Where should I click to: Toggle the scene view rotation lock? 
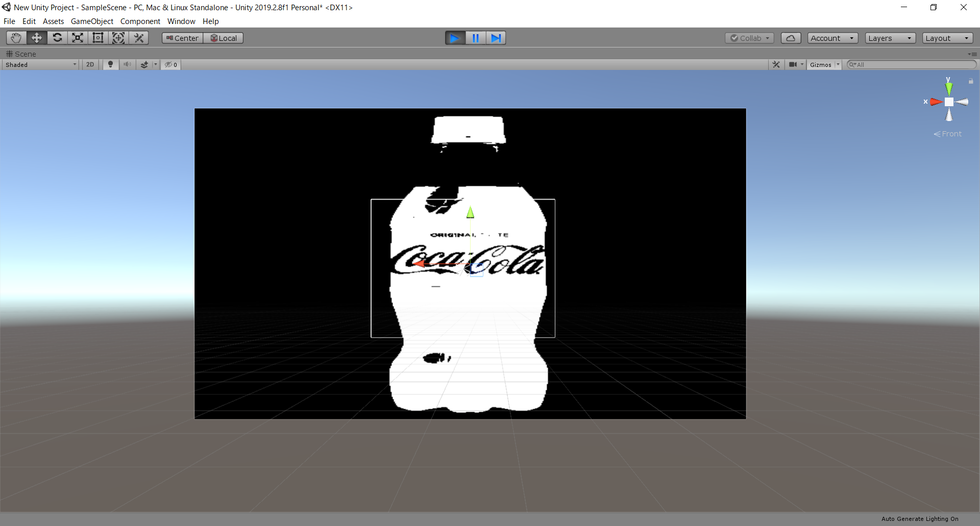tap(971, 81)
